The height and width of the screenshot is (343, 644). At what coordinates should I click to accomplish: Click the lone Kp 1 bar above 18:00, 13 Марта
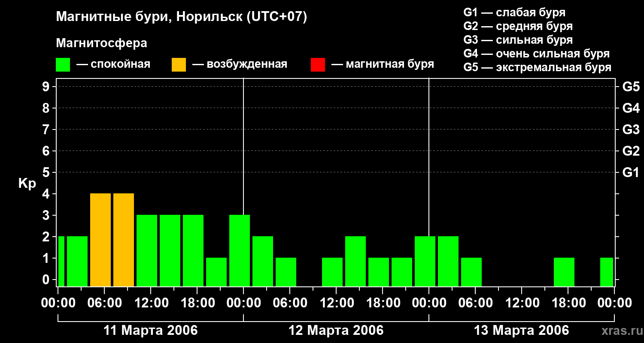[x=564, y=272]
